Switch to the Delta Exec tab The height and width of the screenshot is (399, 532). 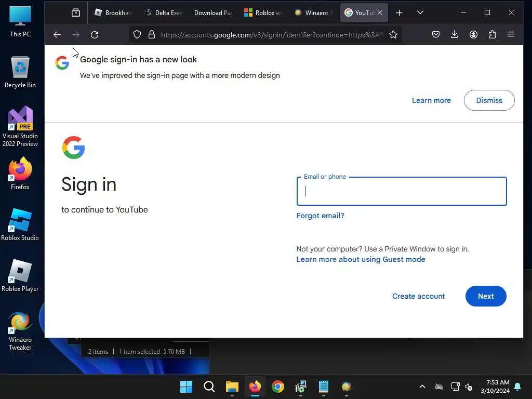(164, 13)
